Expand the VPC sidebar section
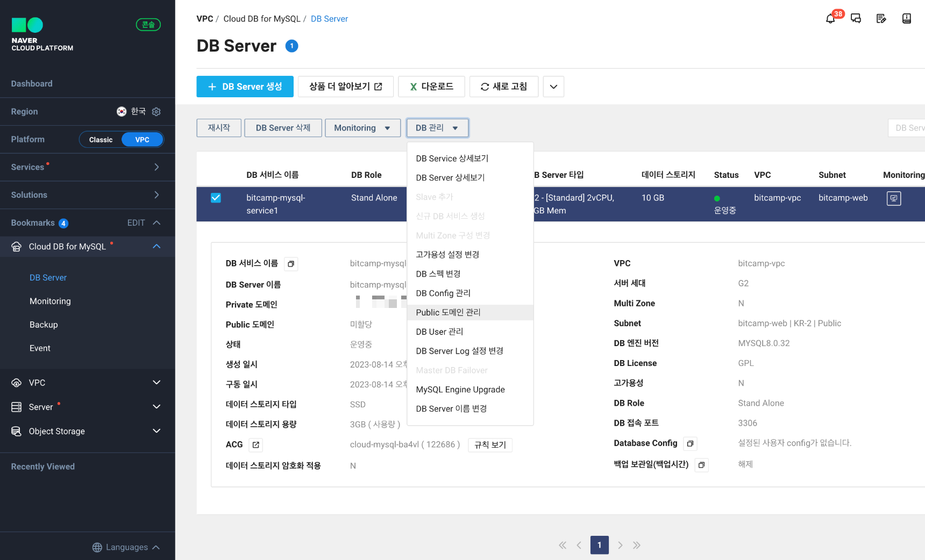This screenshot has width=925, height=560. click(156, 383)
